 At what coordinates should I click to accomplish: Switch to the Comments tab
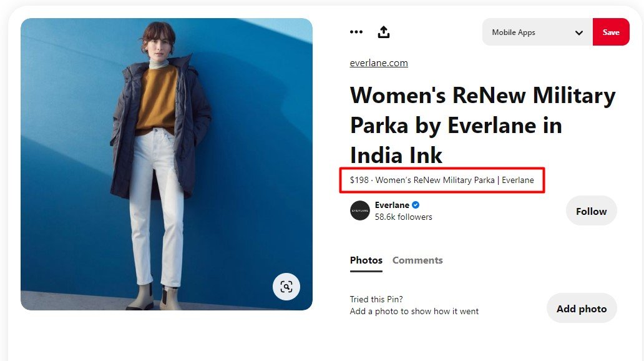click(417, 260)
